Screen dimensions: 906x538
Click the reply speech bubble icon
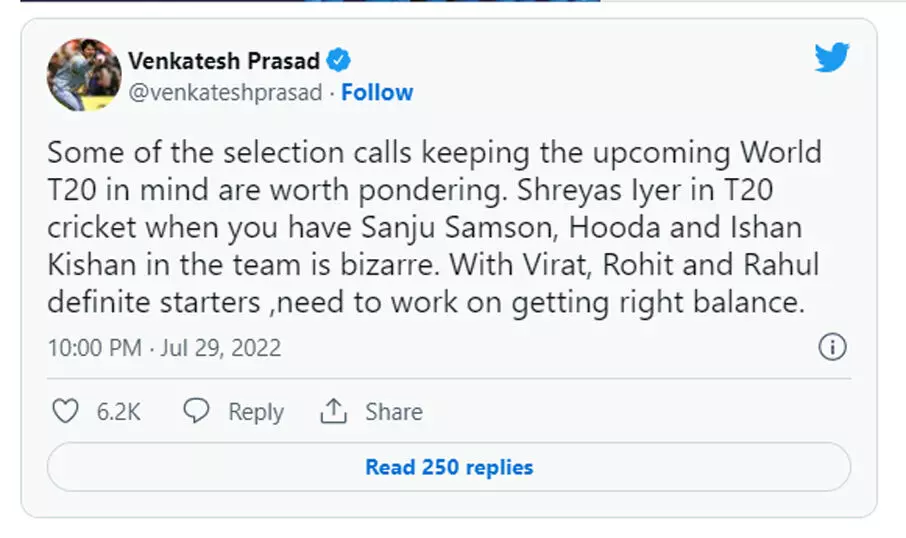(x=197, y=411)
